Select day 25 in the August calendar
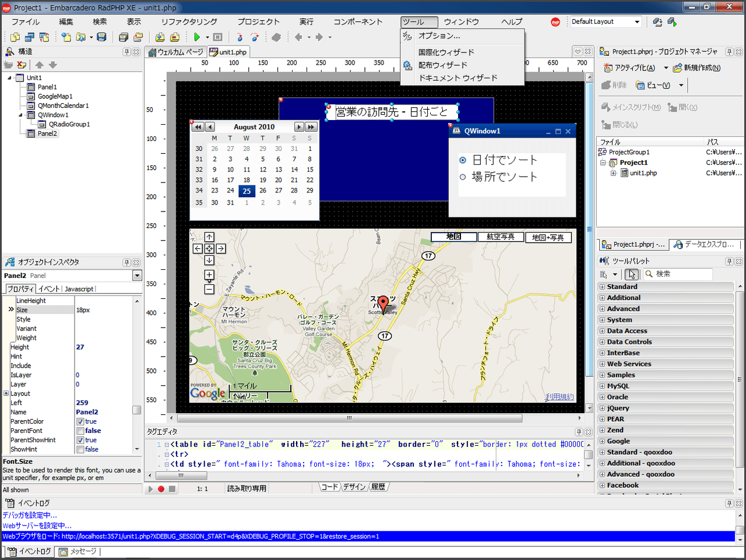The image size is (746, 560). point(247,191)
